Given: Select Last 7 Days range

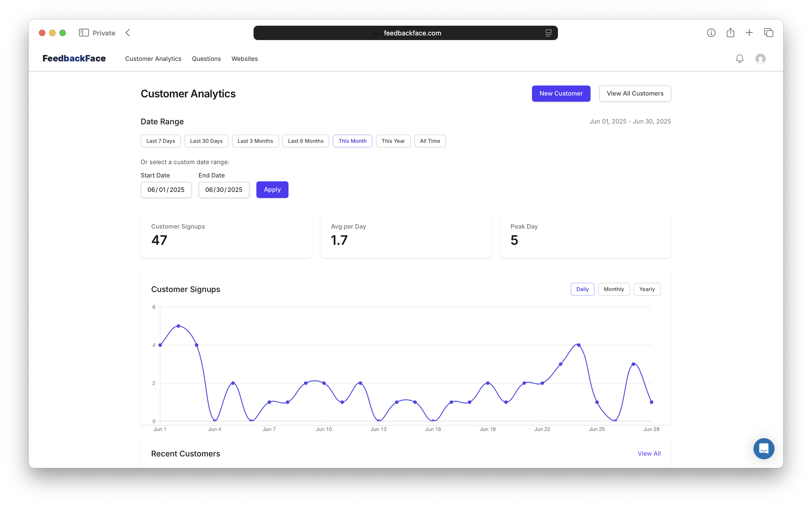Looking at the screenshot, I should tap(160, 141).
